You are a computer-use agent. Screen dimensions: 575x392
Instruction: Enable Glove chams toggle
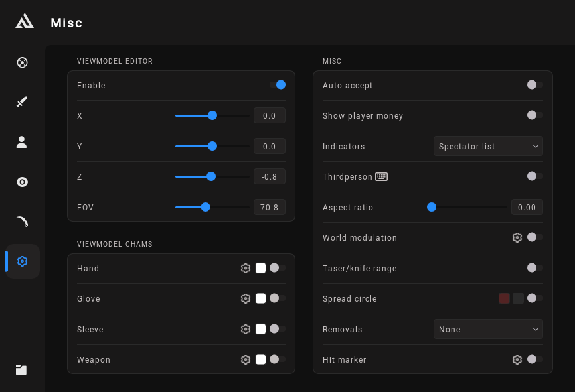tap(278, 298)
